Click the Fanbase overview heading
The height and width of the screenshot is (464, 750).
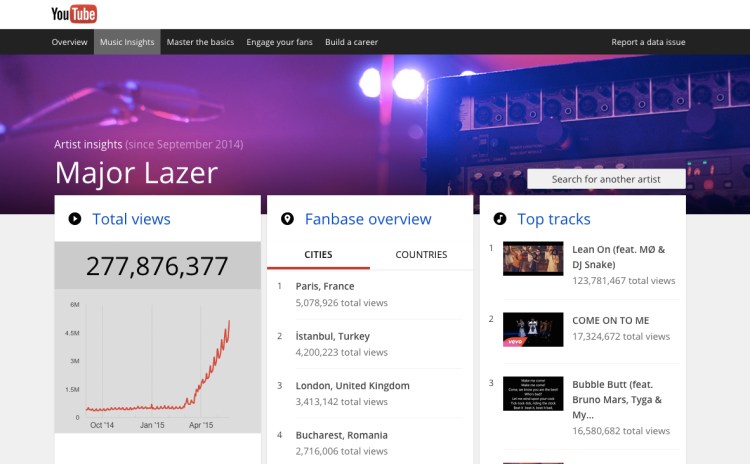point(368,219)
